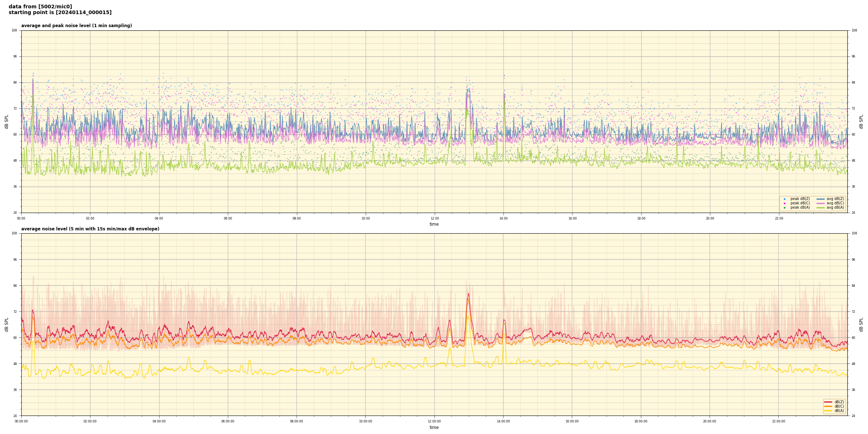Click the 14:00:00 tick on the lower time axis
The image size is (868, 434).
(503, 421)
